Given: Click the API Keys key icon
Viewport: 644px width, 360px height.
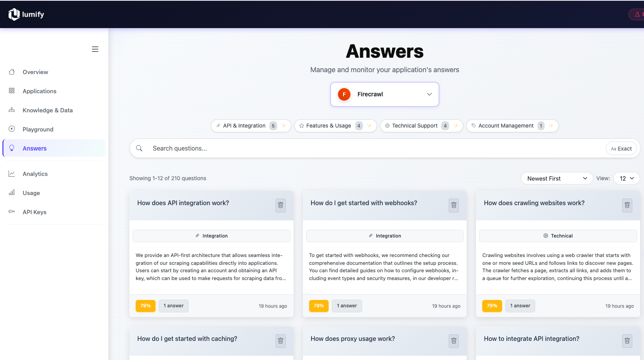Looking at the screenshot, I should 12,212.
